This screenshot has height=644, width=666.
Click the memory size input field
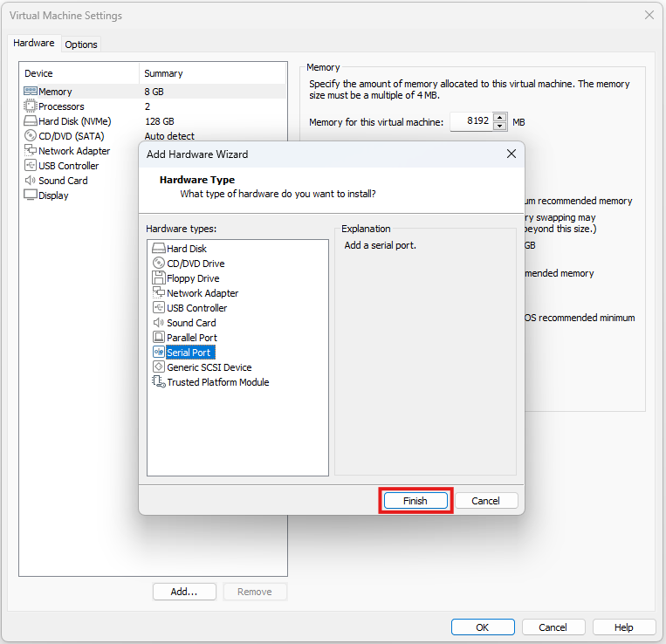point(470,122)
